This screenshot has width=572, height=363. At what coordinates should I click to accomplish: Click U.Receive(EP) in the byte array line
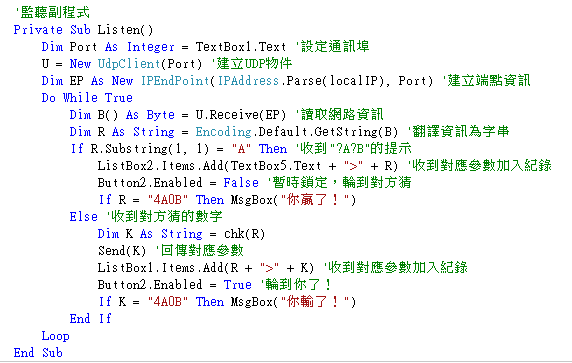[x=241, y=115]
